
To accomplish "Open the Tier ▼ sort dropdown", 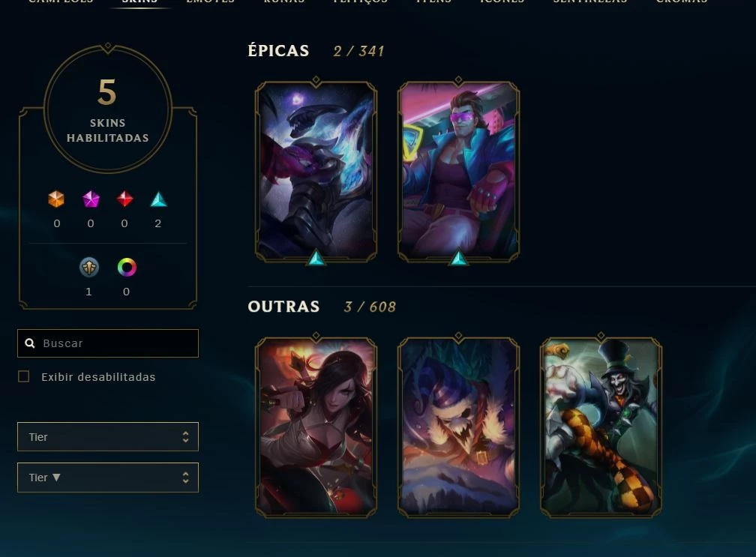I will click(108, 478).
